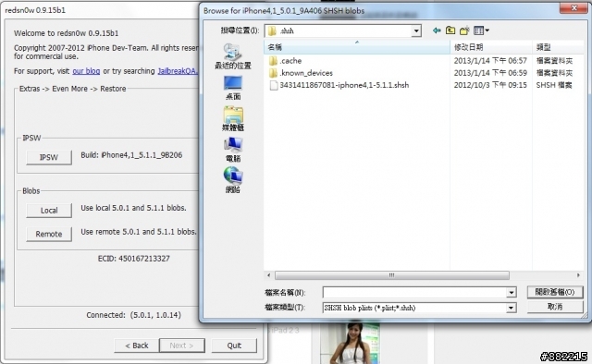The width and height of the screenshot is (592, 364).
Task: Click the Remote blobs button in redsn0w
Action: [49, 234]
